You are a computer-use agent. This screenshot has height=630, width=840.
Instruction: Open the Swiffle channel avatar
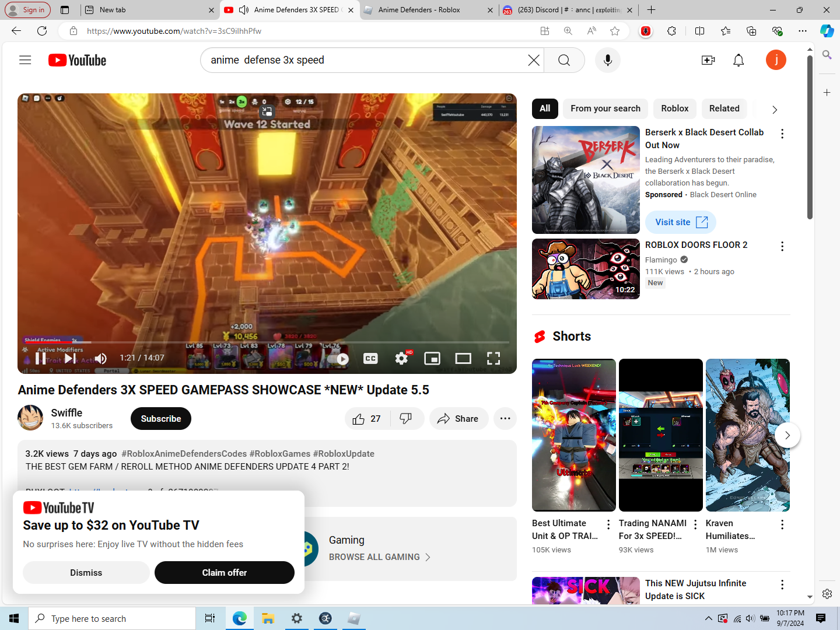pos(30,418)
